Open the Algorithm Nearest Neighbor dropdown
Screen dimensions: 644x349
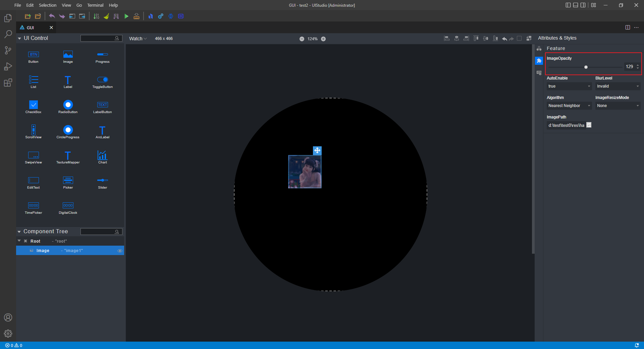(x=569, y=106)
